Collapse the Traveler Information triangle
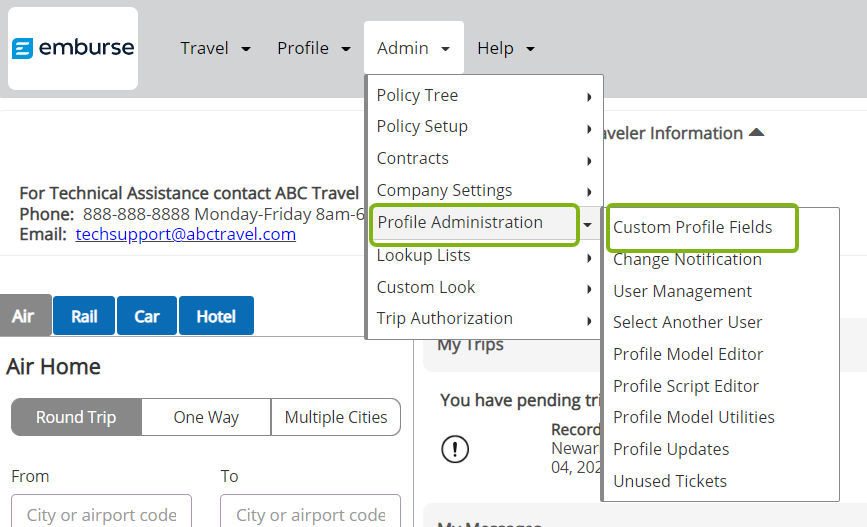This screenshot has height=527, width=867. coord(756,133)
